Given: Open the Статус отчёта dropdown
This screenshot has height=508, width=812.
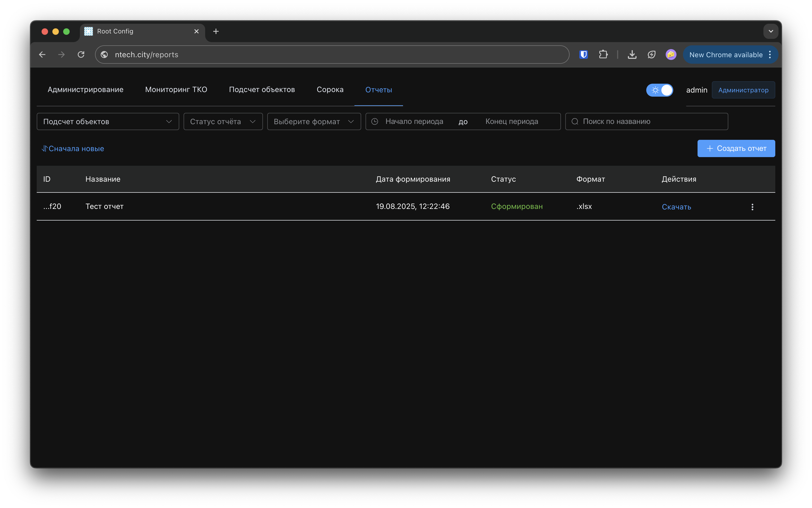Looking at the screenshot, I should click(x=223, y=122).
